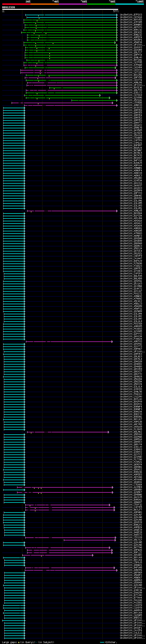The width and height of the screenshot is (146, 644).
Task: Open the UniRef100_B9HJ32 hit link
Action: 131,30
